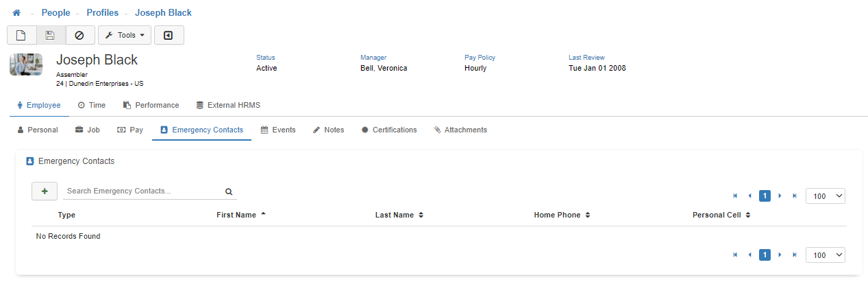The height and width of the screenshot is (282, 868).
Task: Click the Search Emergency Contacts field
Action: [142, 191]
